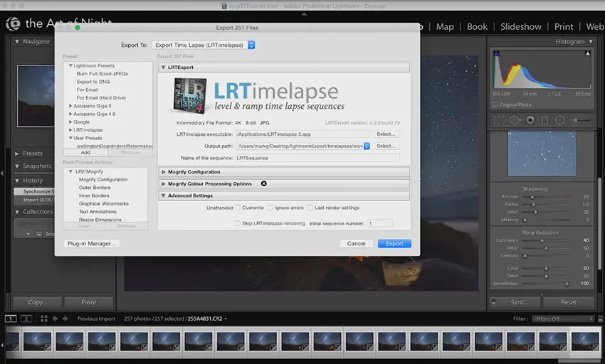Expand Mogrify Configuration section
Image resolution: width=605 pixels, height=364 pixels.
163,172
